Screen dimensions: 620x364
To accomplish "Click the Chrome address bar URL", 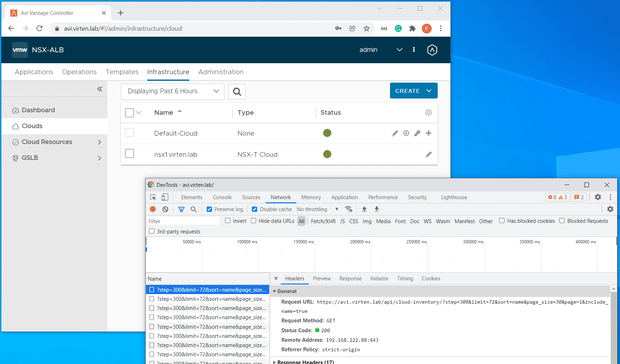I will 123,29.
